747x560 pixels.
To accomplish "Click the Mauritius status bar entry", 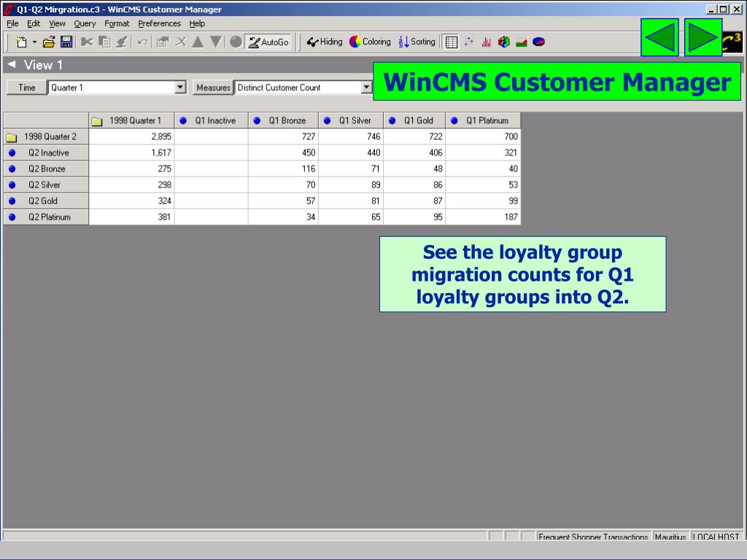I will point(670,536).
